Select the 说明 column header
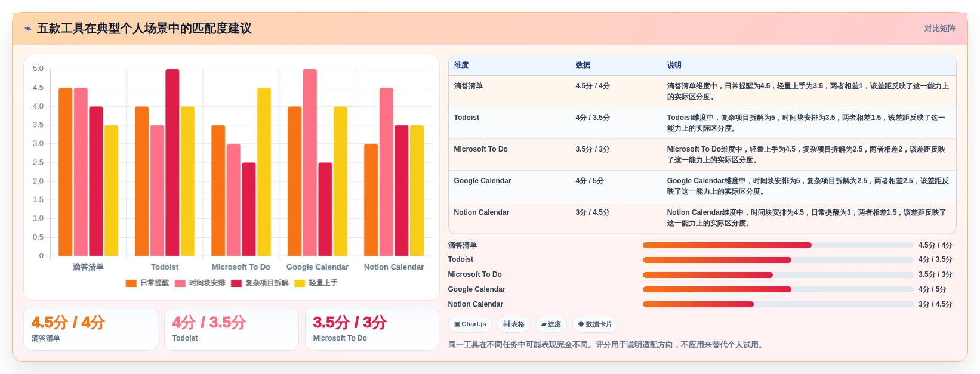This screenshot has width=980, height=374. click(x=674, y=66)
